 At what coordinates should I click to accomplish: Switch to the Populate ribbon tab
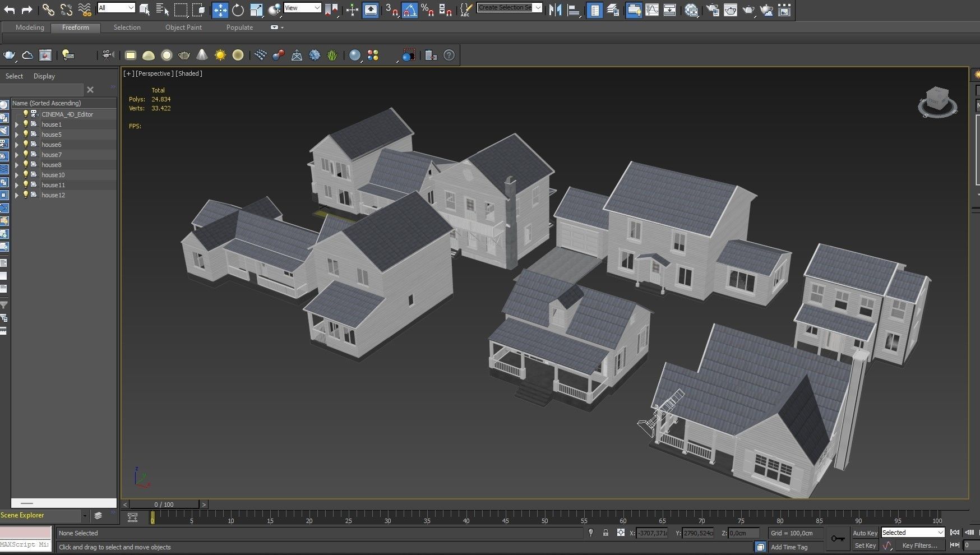pyautogui.click(x=239, y=27)
